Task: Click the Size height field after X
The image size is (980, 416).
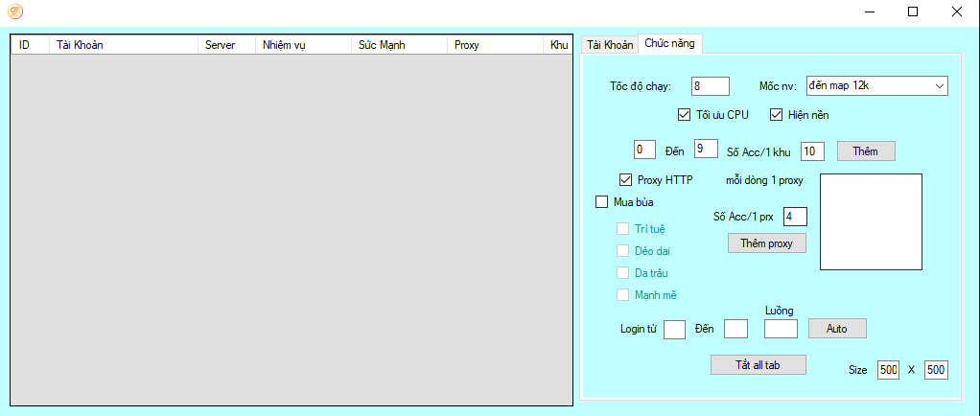Action: click(936, 370)
